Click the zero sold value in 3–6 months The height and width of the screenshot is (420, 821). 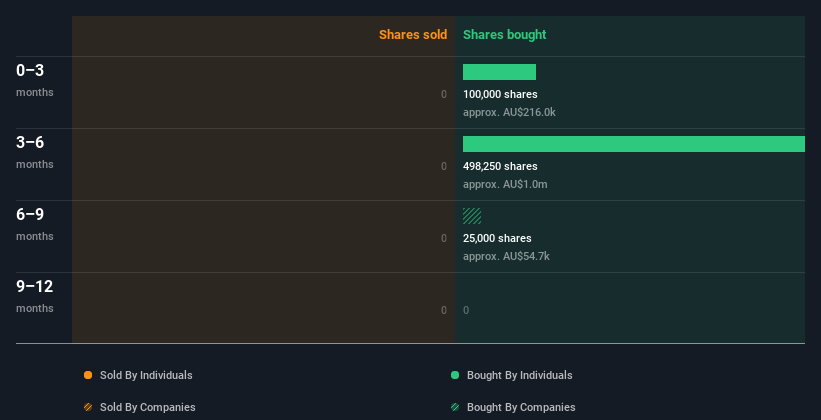coord(444,166)
